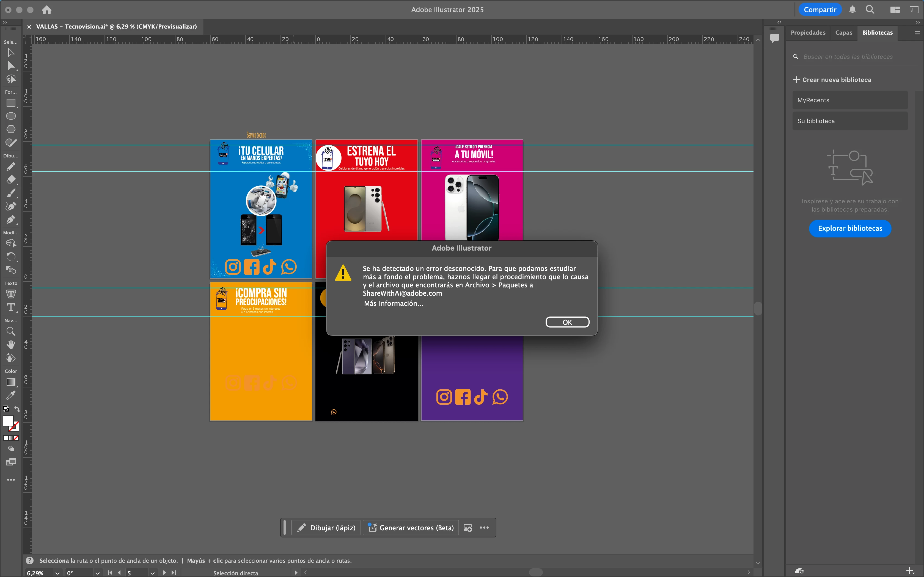Choose the Eraser tool
This screenshot has width=924, height=577.
tap(11, 179)
